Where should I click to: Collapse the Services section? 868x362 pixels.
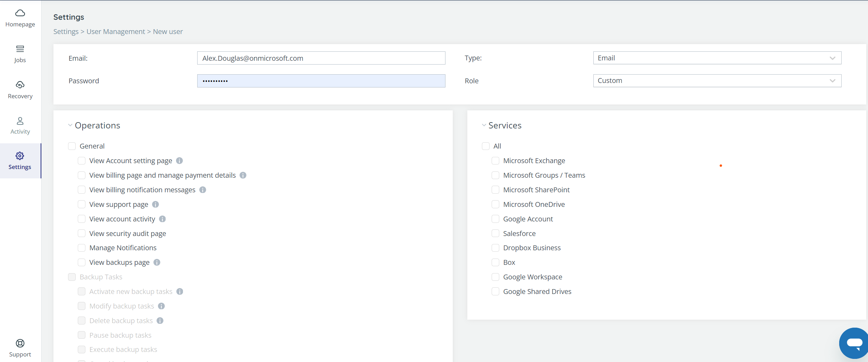coord(484,125)
